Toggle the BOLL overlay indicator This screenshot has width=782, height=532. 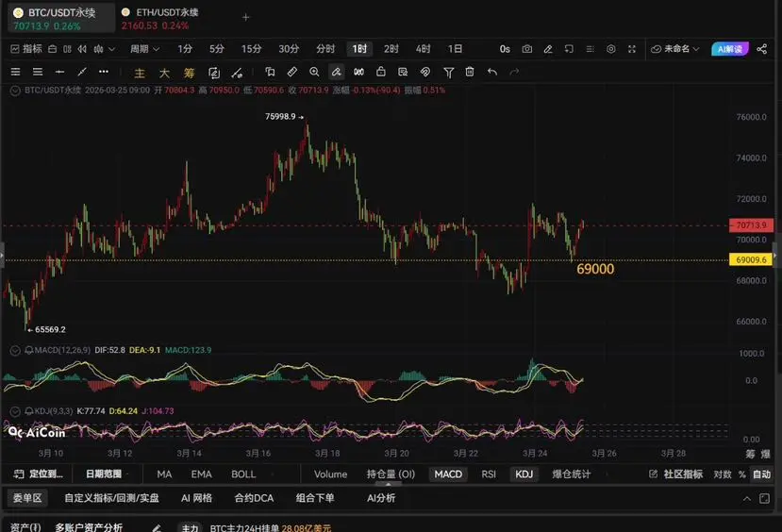pos(243,474)
